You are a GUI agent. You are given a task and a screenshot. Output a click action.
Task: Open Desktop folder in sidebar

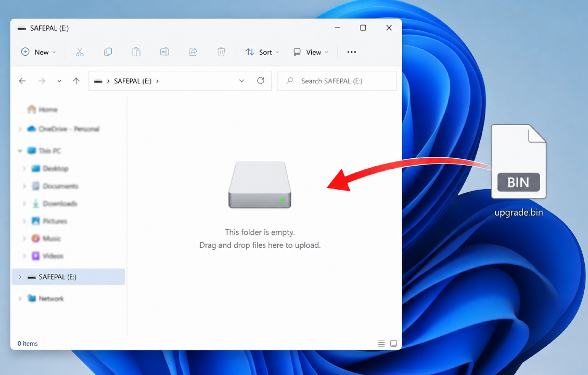coord(50,169)
